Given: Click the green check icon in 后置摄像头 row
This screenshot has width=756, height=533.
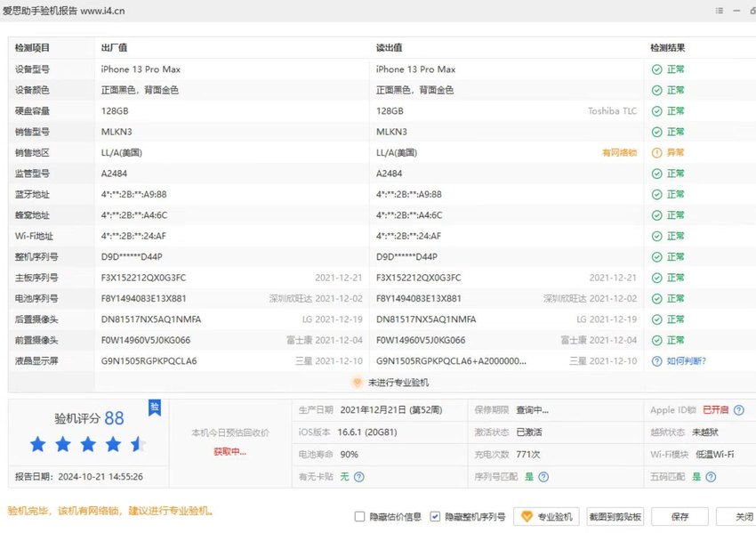Looking at the screenshot, I should coord(656,319).
